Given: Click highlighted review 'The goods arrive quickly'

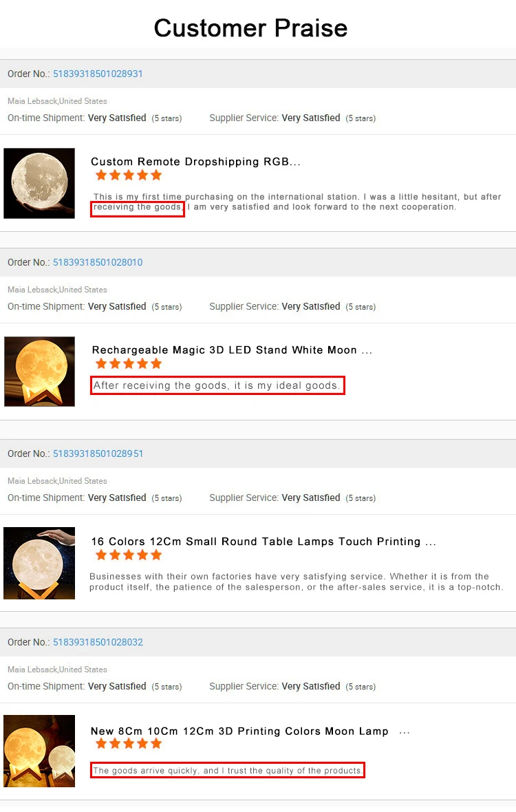Looking at the screenshot, I should coord(228,771).
